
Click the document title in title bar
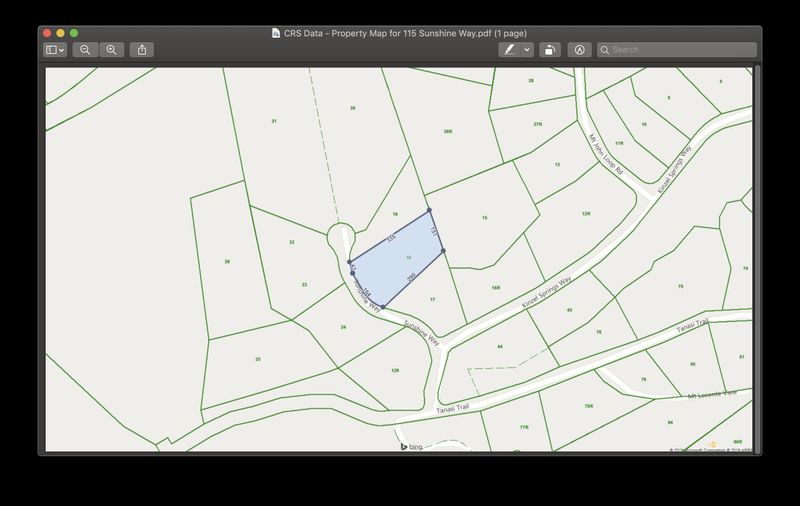(x=405, y=33)
